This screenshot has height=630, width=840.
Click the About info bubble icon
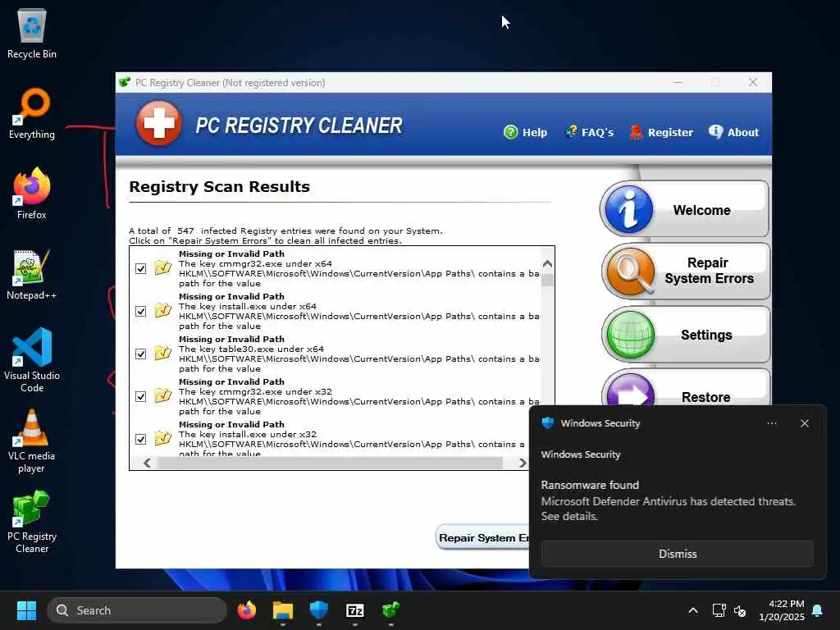pos(715,132)
